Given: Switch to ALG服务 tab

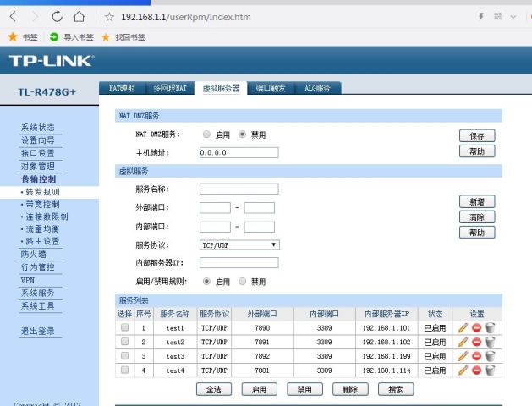Looking at the screenshot, I should [x=317, y=88].
